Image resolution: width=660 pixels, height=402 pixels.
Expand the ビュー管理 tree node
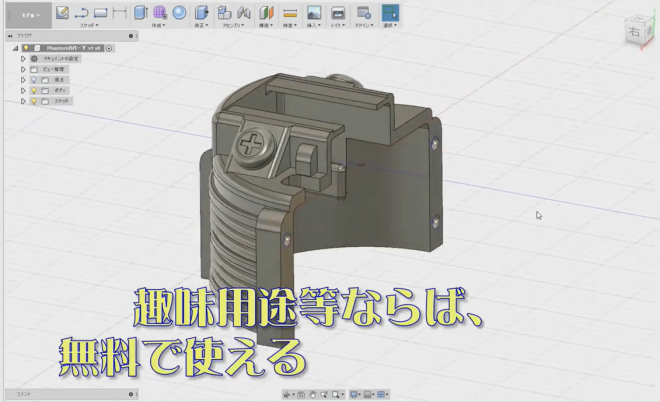coord(23,69)
